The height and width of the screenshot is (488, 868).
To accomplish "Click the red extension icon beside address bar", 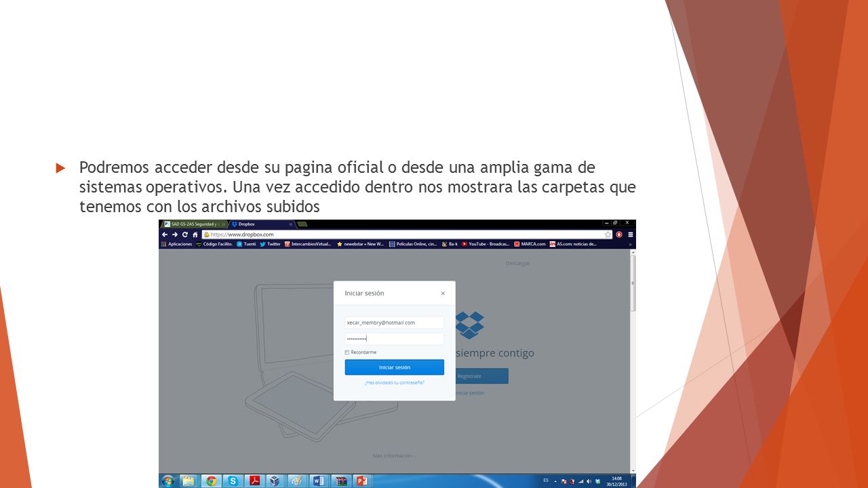I will point(619,235).
